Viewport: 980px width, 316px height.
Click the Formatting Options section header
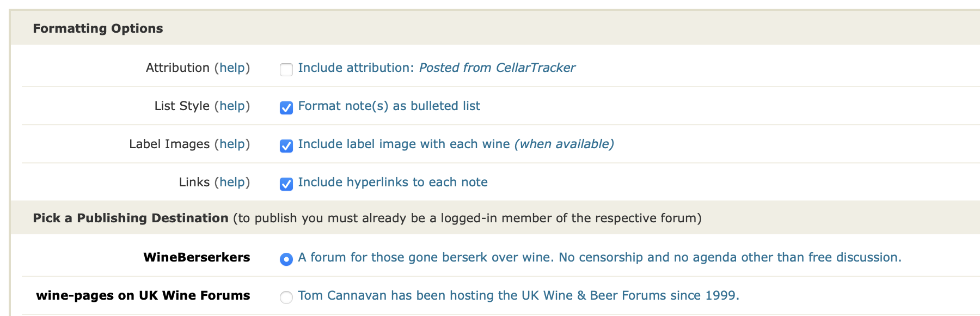(x=98, y=28)
